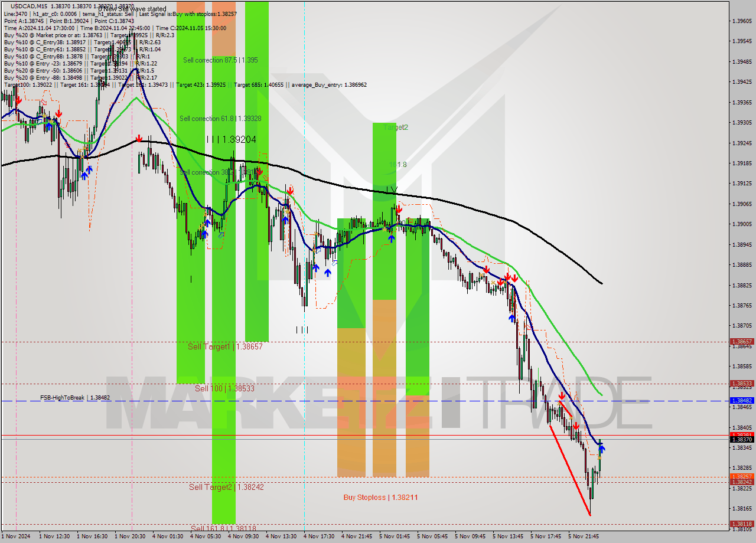Click the 1.39305 price axis label
The image size is (756, 543).
pyautogui.click(x=742, y=122)
